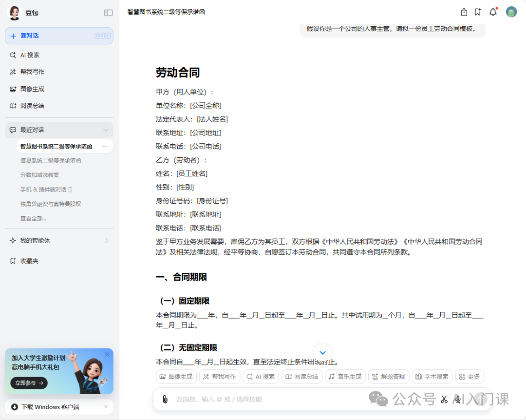Image resolution: width=526 pixels, height=420 pixels.
Task: Click the text 法定代表人：[法人姓名]
Action: (x=192, y=119)
